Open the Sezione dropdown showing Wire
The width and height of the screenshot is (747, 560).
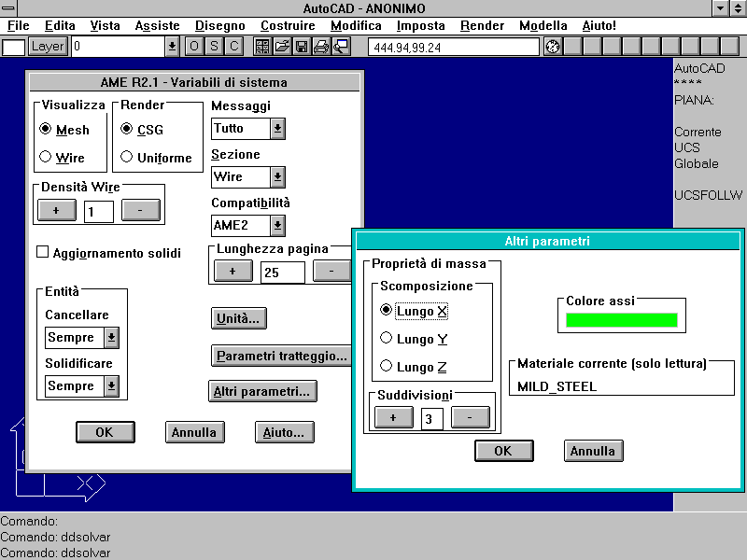pos(277,177)
